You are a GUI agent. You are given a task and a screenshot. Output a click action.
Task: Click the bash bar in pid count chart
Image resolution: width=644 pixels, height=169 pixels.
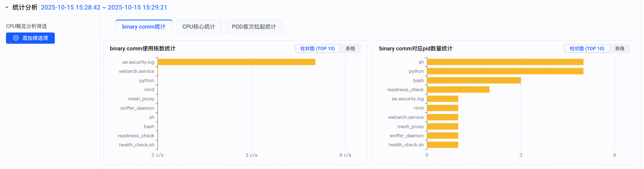pyautogui.click(x=474, y=81)
